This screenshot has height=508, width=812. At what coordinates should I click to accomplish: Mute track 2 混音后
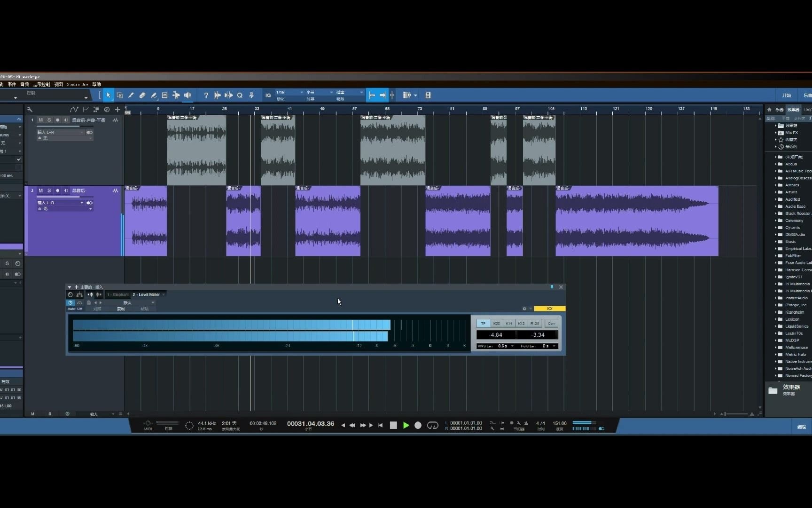pos(40,190)
